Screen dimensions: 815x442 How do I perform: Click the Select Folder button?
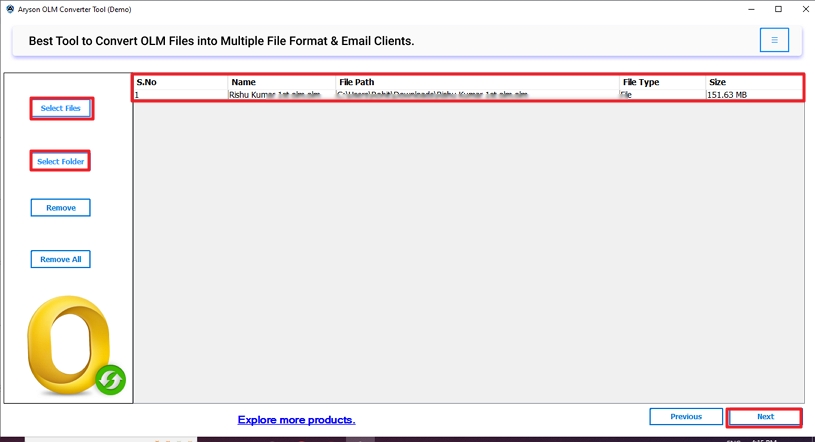tap(60, 161)
